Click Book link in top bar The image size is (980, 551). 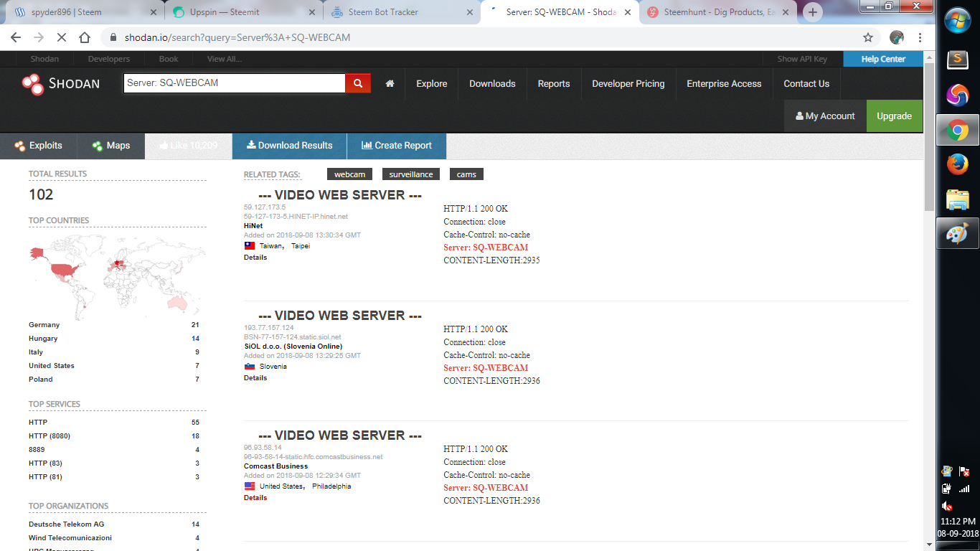(169, 59)
